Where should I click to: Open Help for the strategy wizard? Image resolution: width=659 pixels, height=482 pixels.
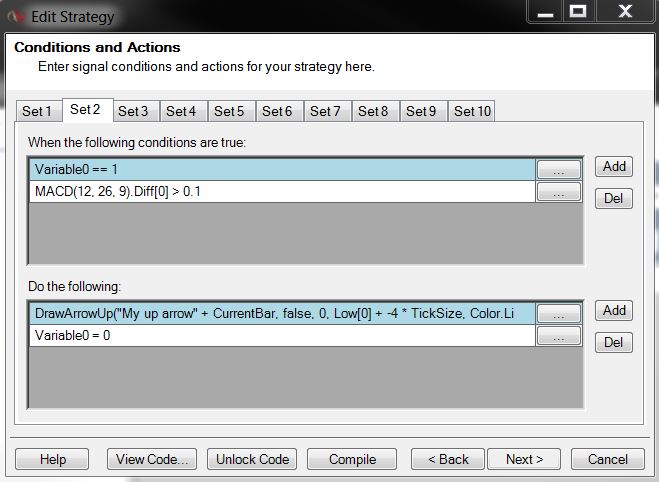coord(52,459)
